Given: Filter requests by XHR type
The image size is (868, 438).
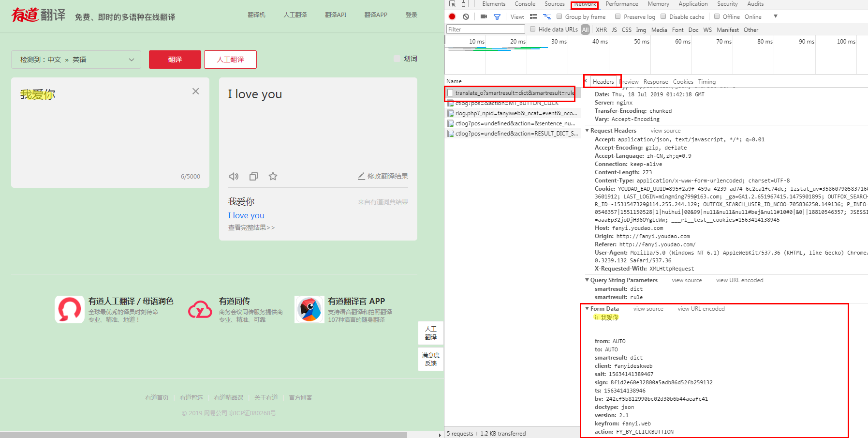Looking at the screenshot, I should 601,30.
